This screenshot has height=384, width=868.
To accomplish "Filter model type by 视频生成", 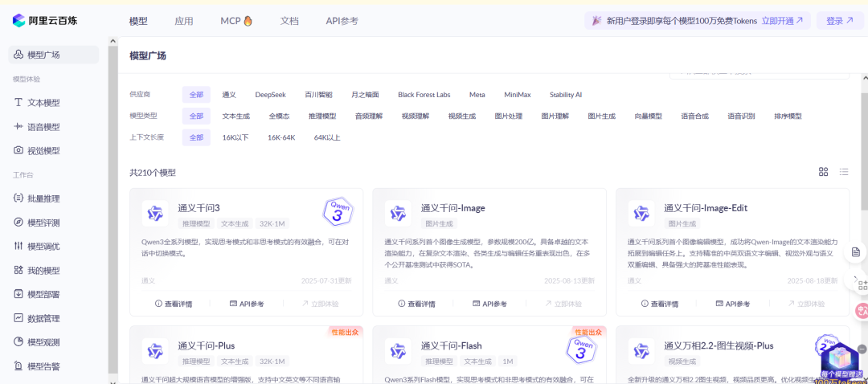I will pos(462,116).
